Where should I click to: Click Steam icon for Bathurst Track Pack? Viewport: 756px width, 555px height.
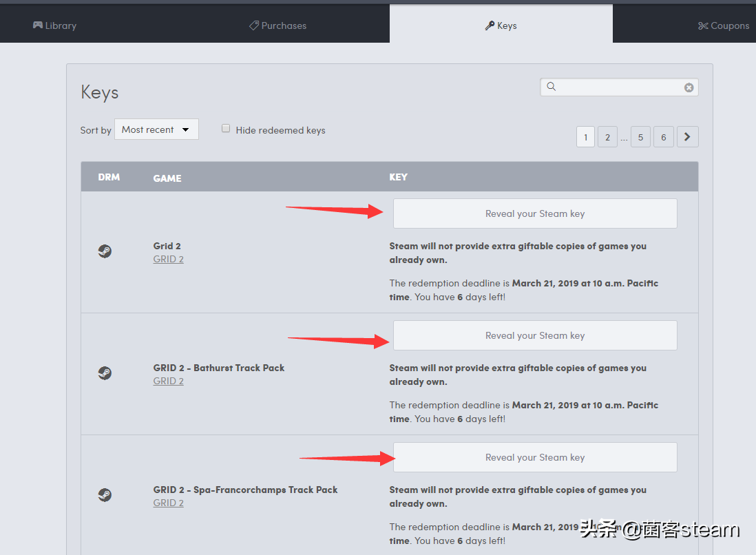click(105, 374)
